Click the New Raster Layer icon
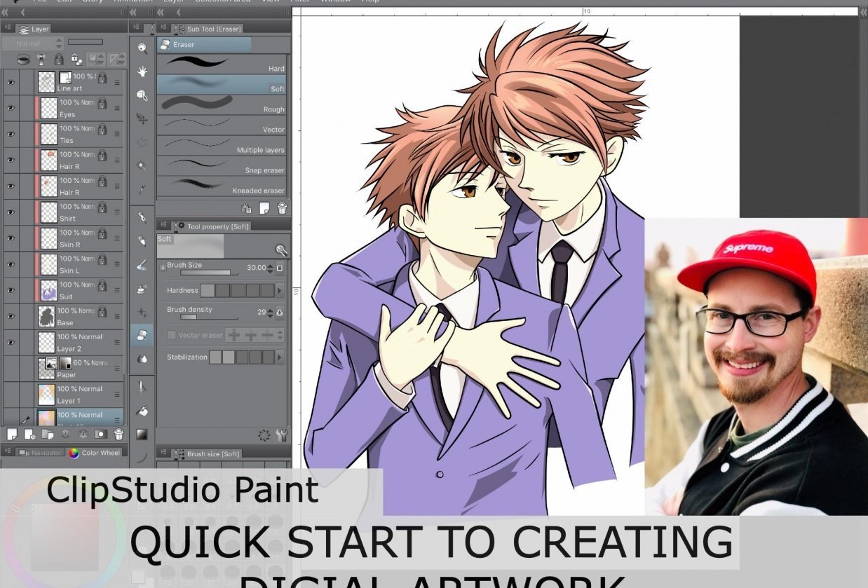Viewport: 868px width, 588px height. 12,435
